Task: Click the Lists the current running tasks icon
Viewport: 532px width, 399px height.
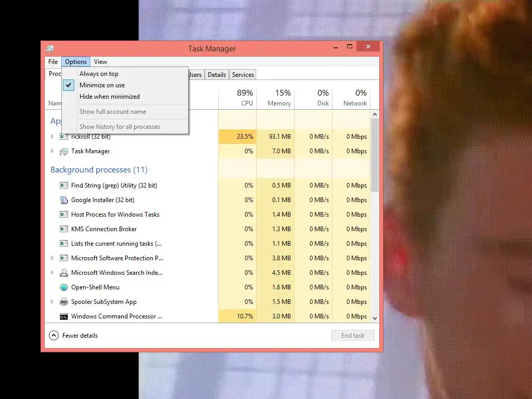Action: click(64, 244)
